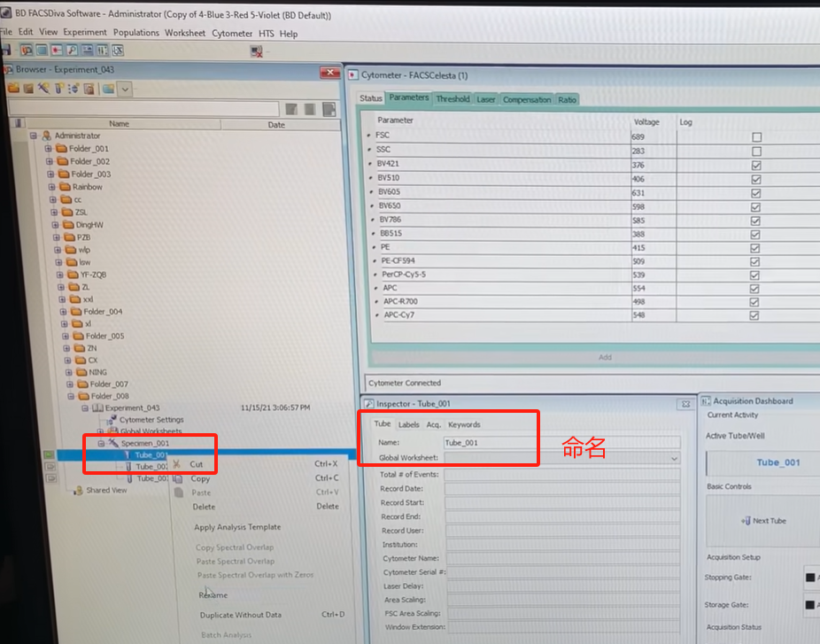The image size is (820, 644).
Task: Open the Worksheet view toolbar icon
Action: point(42,50)
